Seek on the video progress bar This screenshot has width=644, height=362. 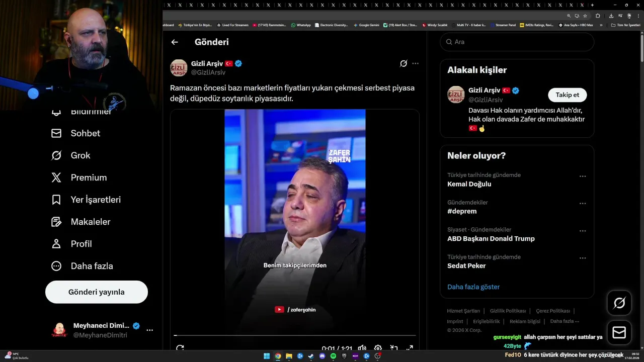(x=295, y=335)
